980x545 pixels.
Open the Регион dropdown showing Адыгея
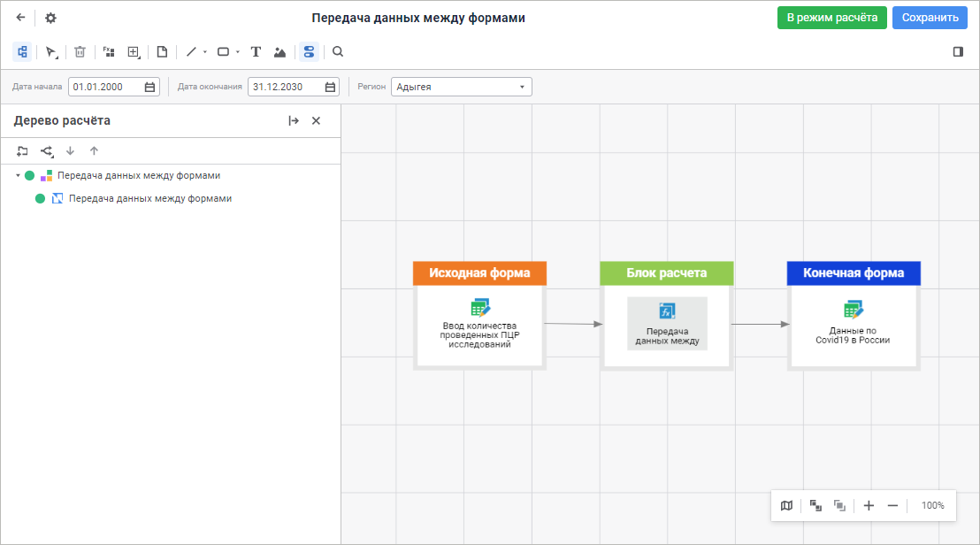461,87
